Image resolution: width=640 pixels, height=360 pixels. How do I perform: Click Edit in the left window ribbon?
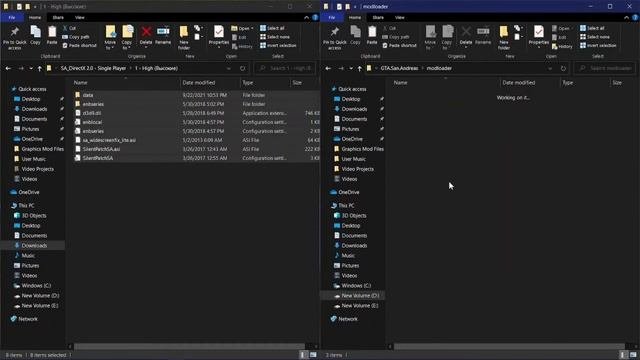click(239, 37)
